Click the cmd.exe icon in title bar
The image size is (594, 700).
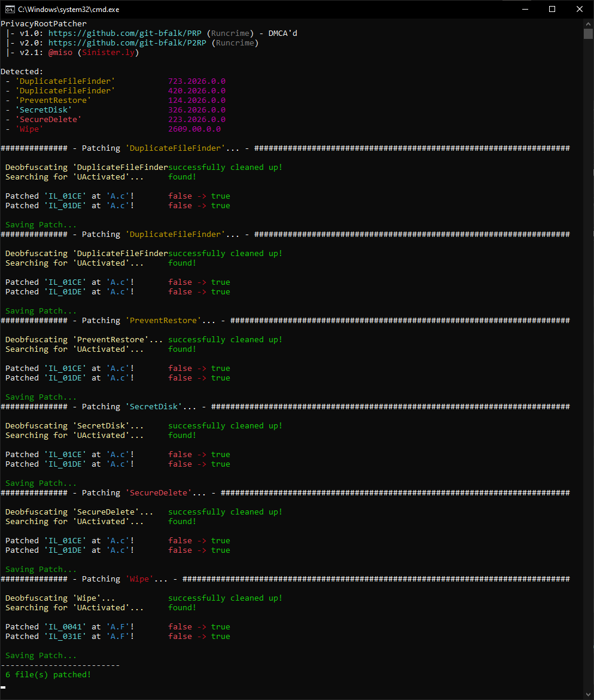coord(10,10)
